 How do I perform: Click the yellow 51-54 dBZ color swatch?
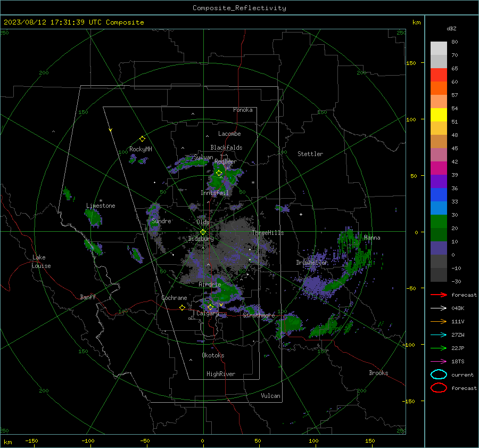pos(439,115)
